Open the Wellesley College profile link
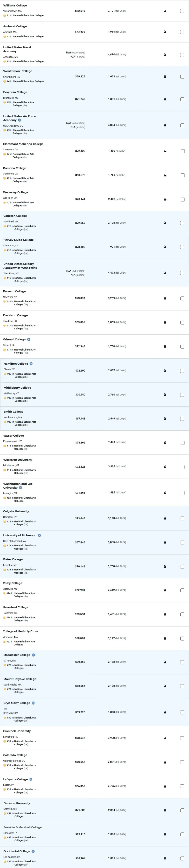Image resolution: width=189 pixels, height=868 pixels. 15,192
